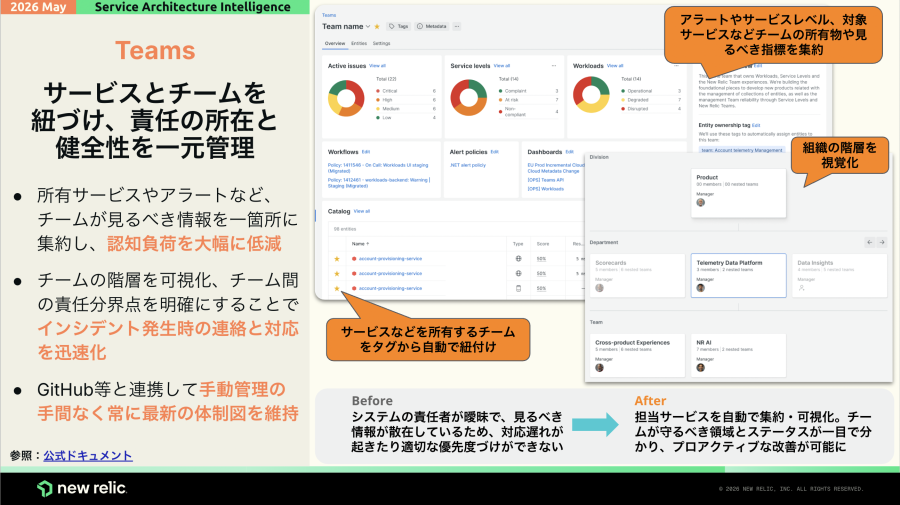
Task: Open the 公式ドキュメント reference link
Action: coord(88,456)
